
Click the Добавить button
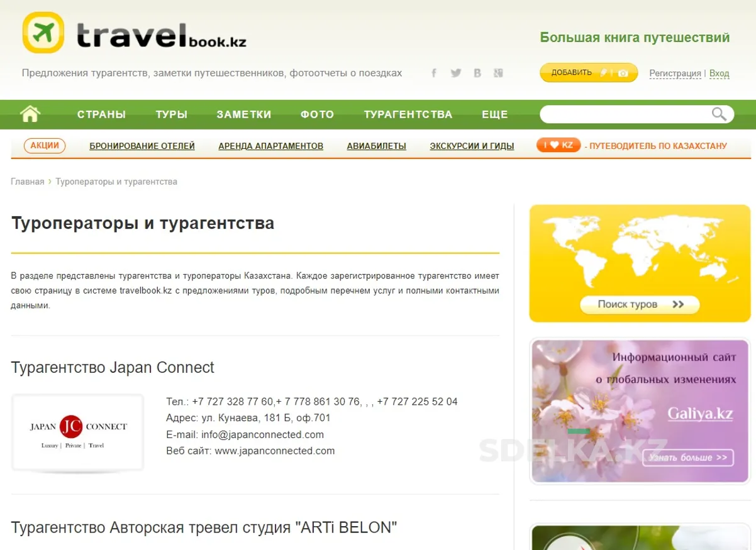tap(589, 73)
